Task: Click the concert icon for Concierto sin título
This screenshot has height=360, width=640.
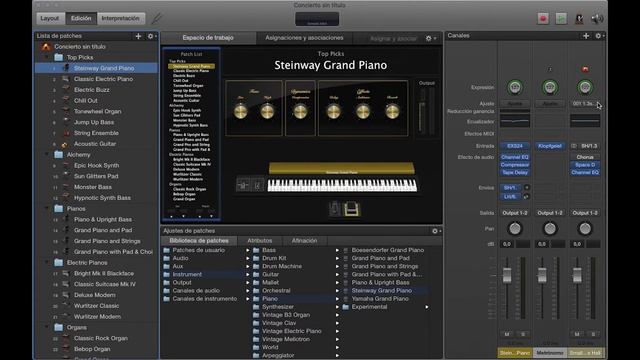Action: pos(46,47)
